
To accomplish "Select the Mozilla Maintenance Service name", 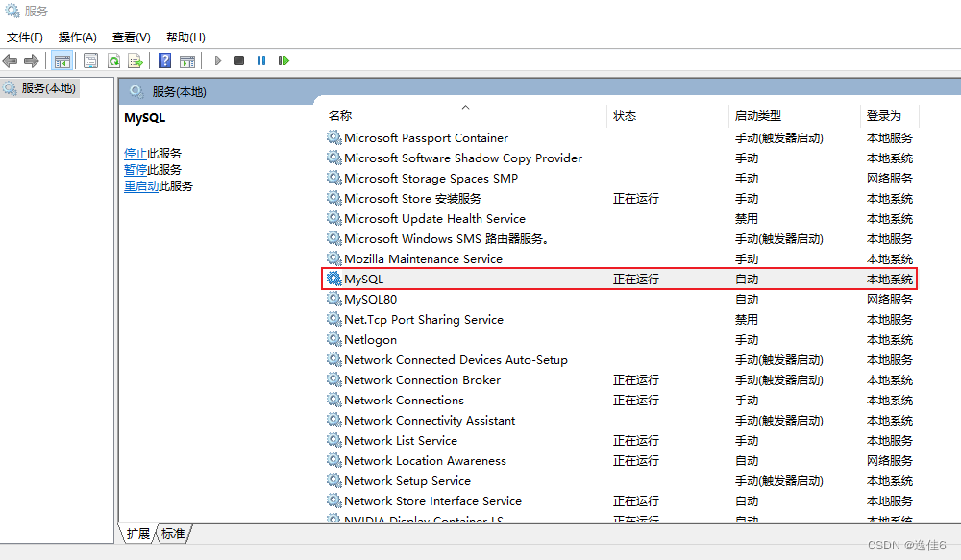I will point(423,259).
